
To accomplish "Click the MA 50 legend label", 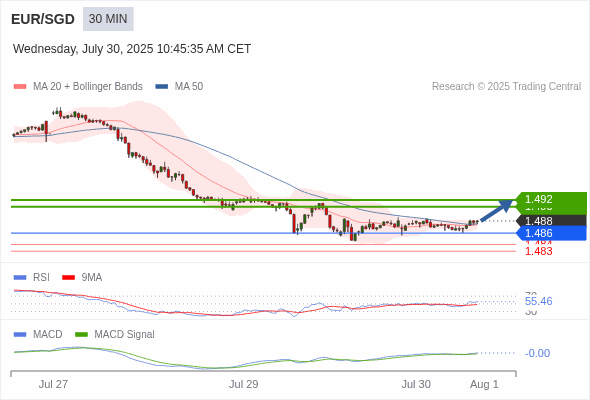I will point(189,87).
